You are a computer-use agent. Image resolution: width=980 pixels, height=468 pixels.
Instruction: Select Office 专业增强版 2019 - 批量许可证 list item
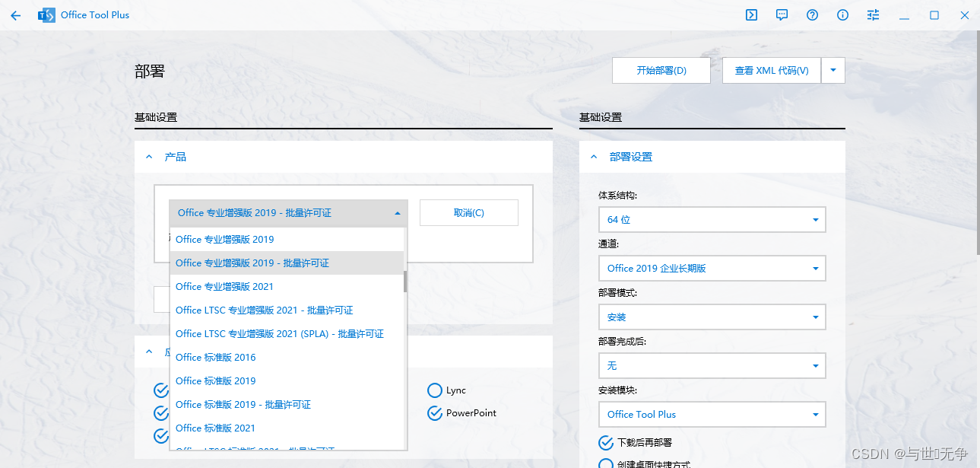(x=287, y=263)
